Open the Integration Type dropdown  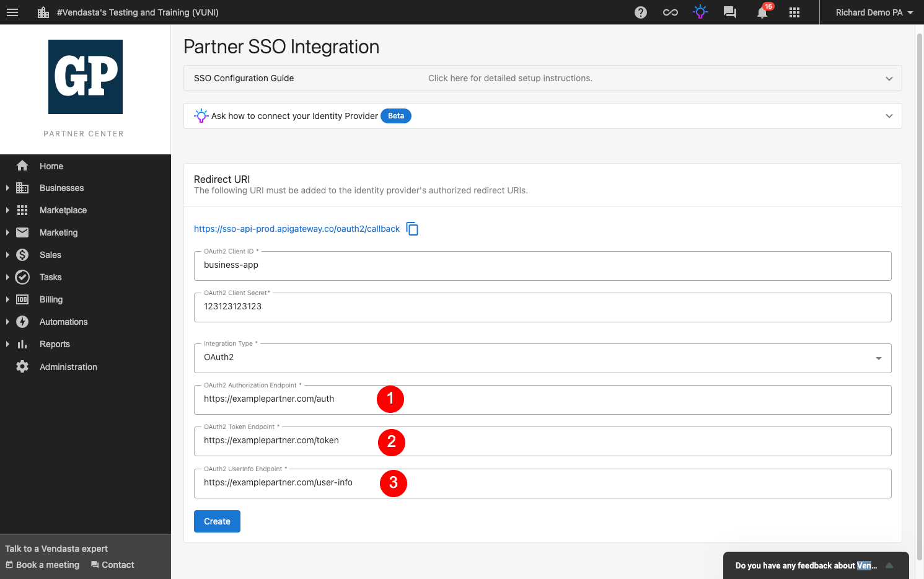pos(543,358)
